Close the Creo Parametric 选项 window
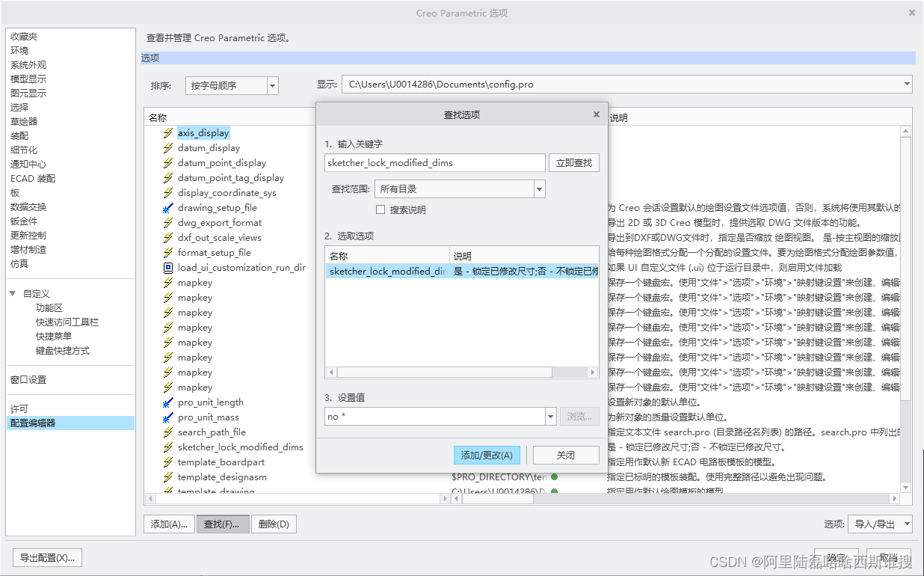The height and width of the screenshot is (576, 924). tap(911, 13)
